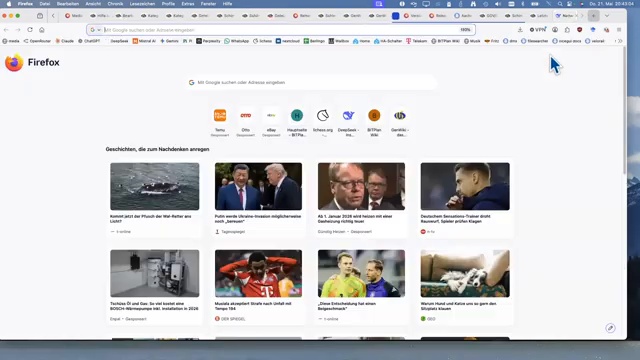Expand the list all tabs chevron
Image resolution: width=640 pixels, height=360 pixels.
(x=607, y=16)
